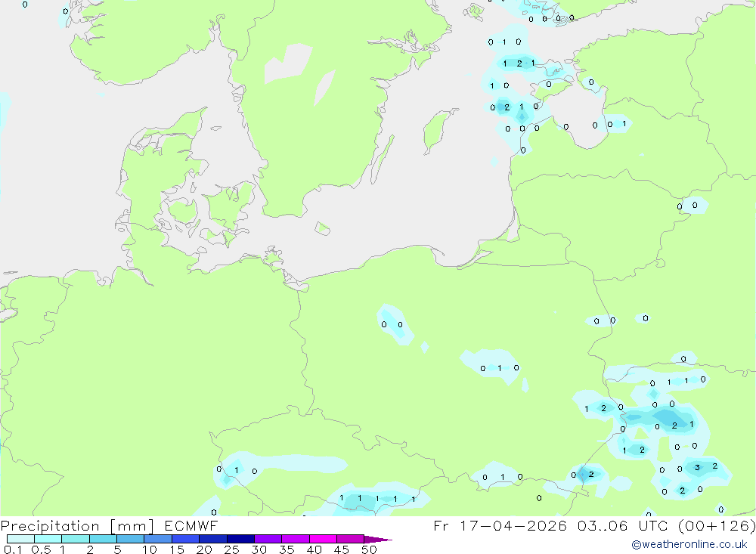Click the 40–45 mm magenta legend swatch
This screenshot has width=756, height=554.
point(323,539)
